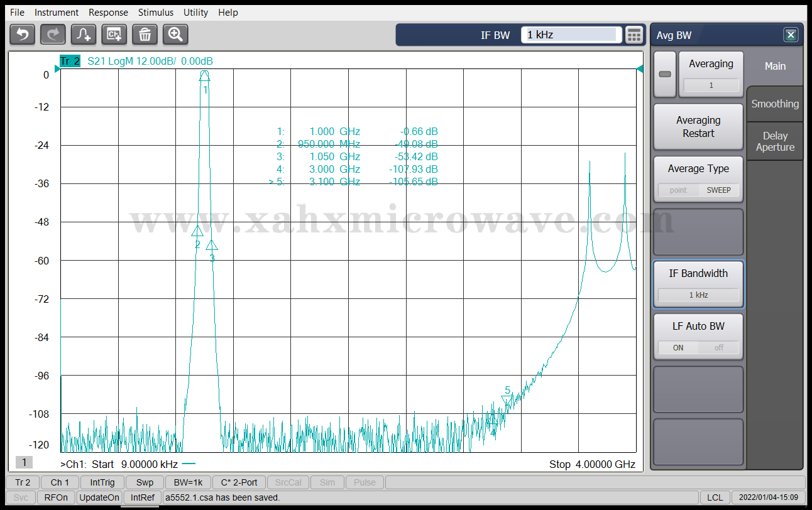812x510 pixels.
Task: Switch to the Main tab
Action: [775, 66]
